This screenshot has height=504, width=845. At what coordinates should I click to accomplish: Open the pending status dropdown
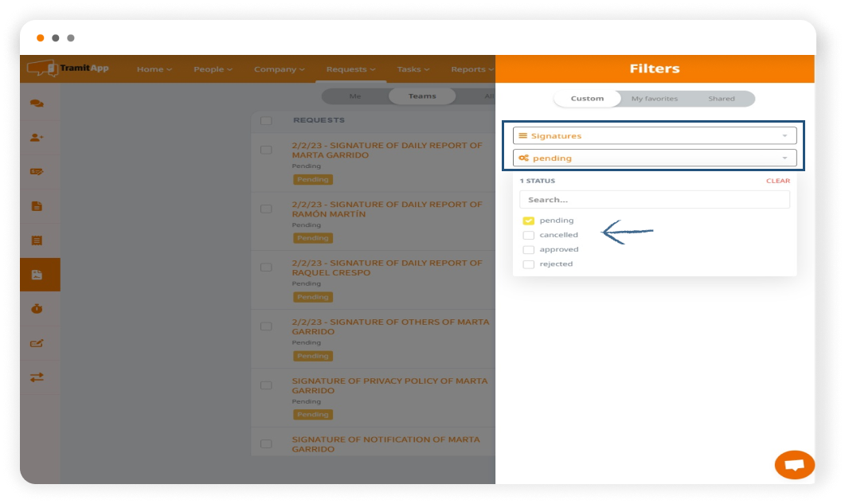point(654,158)
